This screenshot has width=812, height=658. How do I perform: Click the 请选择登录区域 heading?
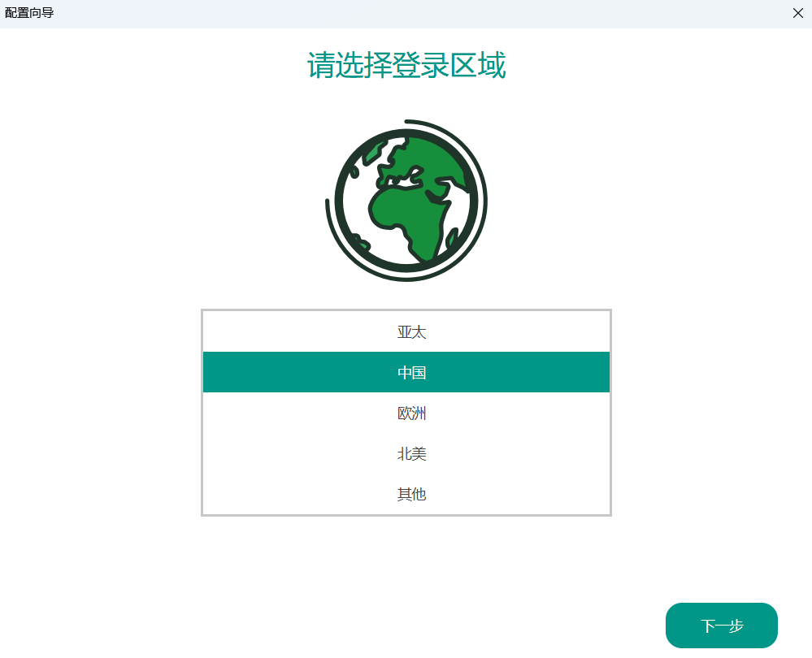[406, 65]
